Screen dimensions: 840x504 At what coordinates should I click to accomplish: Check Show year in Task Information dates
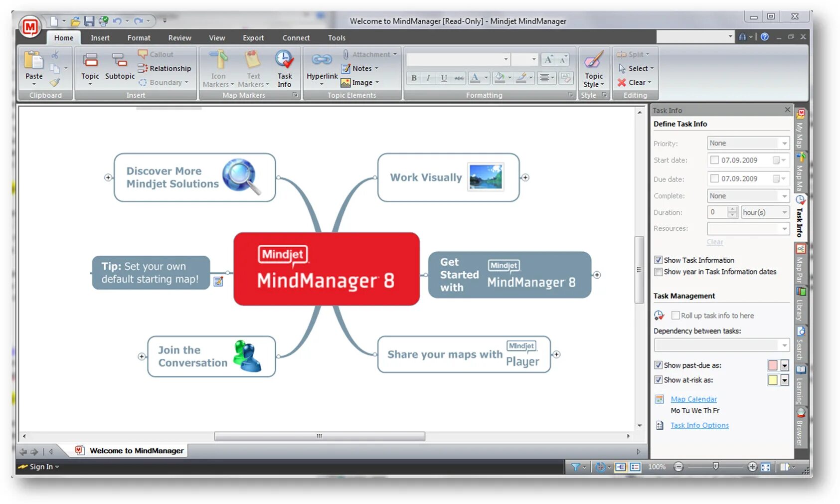(659, 272)
